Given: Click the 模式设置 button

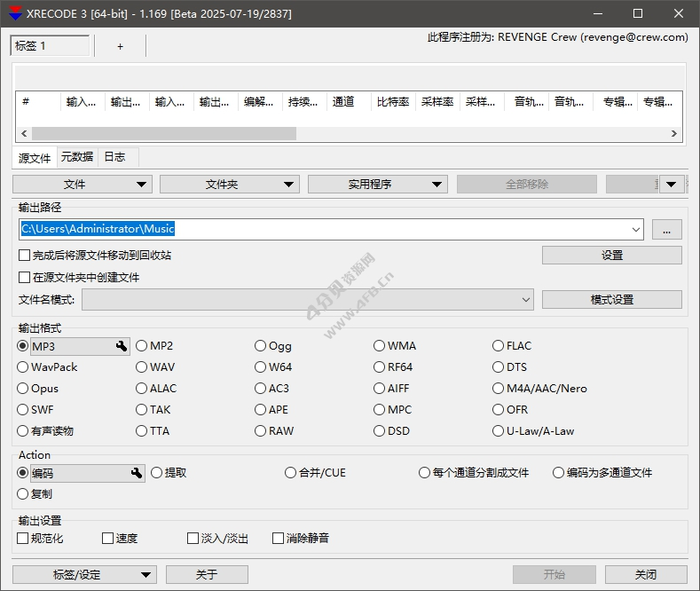Looking at the screenshot, I should click(611, 300).
